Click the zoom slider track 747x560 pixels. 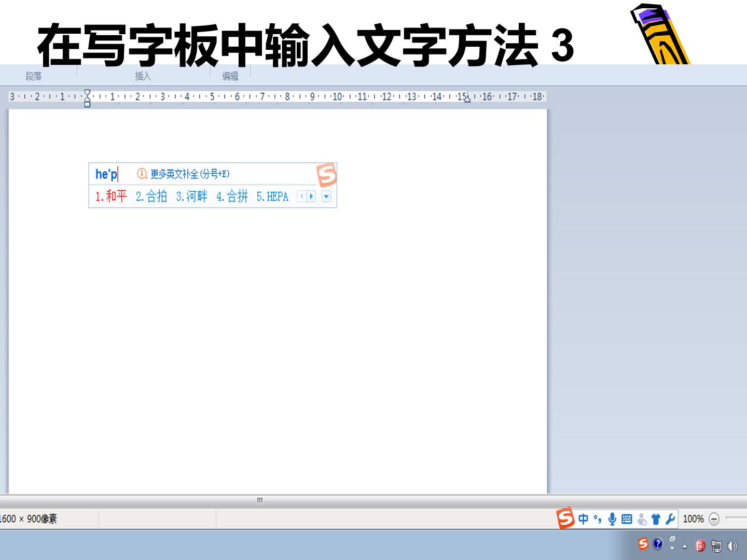[x=737, y=519]
